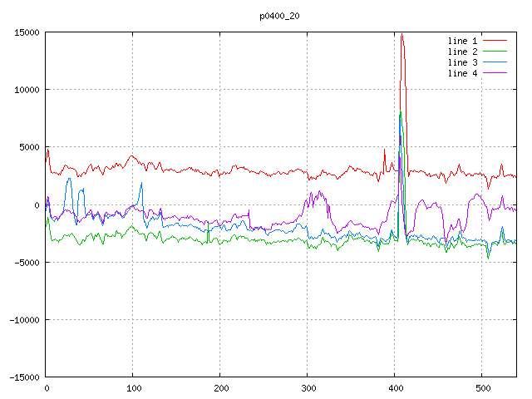
Task: Click the y-axis label -5000
Action: (x=27, y=263)
